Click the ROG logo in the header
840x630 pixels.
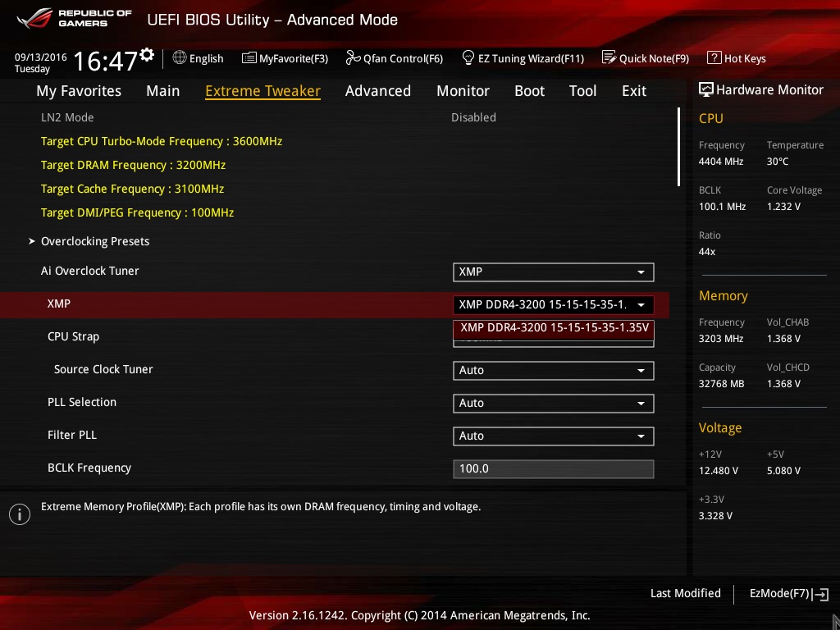[x=34, y=18]
